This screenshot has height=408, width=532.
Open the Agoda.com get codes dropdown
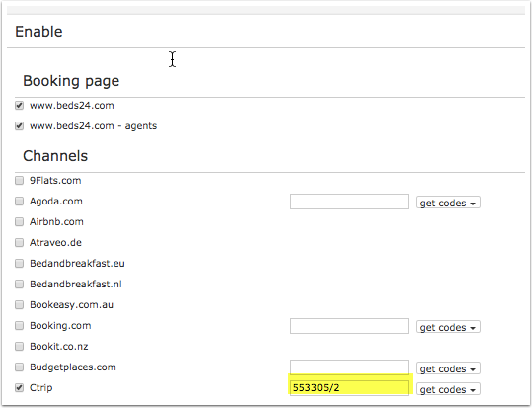coord(448,203)
